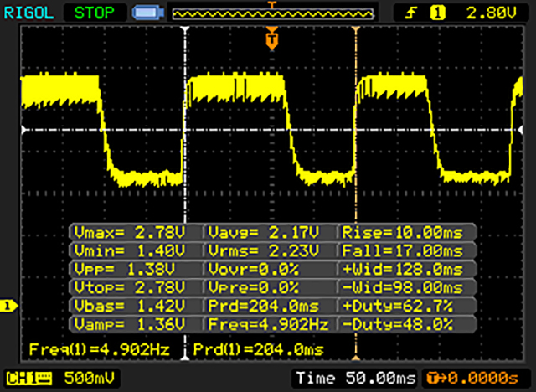Click the waveform memory overview bar
This screenshot has height=392, width=536.
pyautogui.click(x=273, y=14)
